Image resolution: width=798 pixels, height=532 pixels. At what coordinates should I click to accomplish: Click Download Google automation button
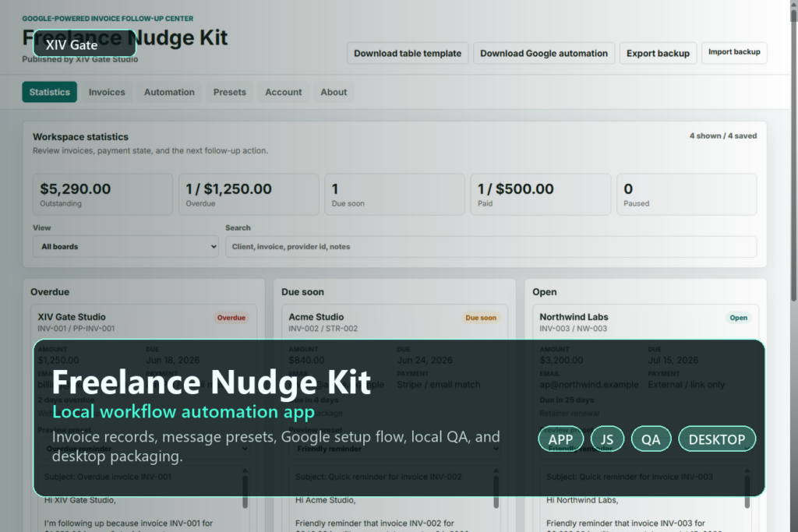[x=543, y=54]
